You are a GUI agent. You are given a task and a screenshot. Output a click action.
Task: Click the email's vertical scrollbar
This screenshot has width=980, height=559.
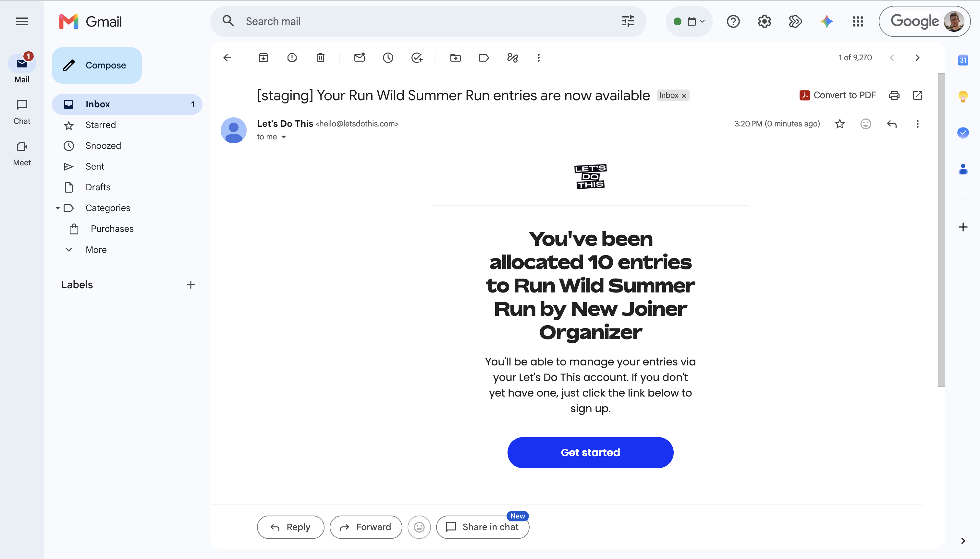coord(941,230)
